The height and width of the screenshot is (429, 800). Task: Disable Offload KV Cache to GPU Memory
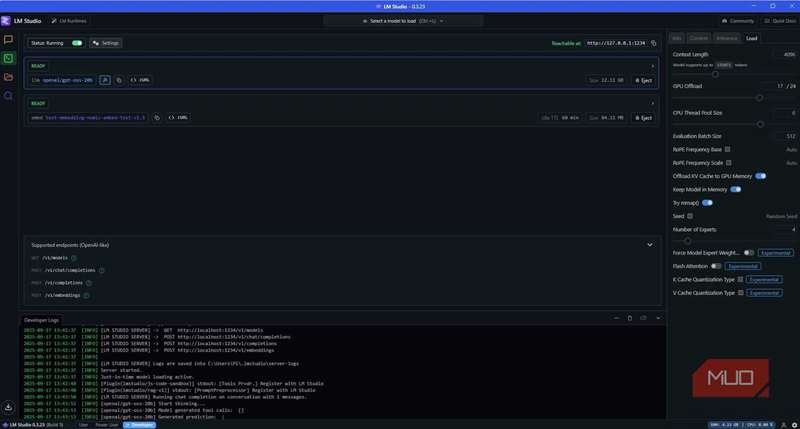(760, 176)
